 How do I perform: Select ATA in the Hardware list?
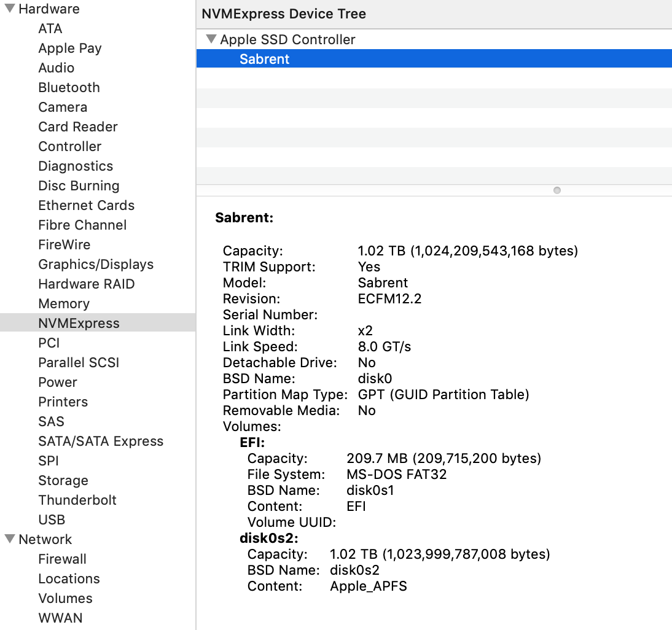(x=50, y=28)
